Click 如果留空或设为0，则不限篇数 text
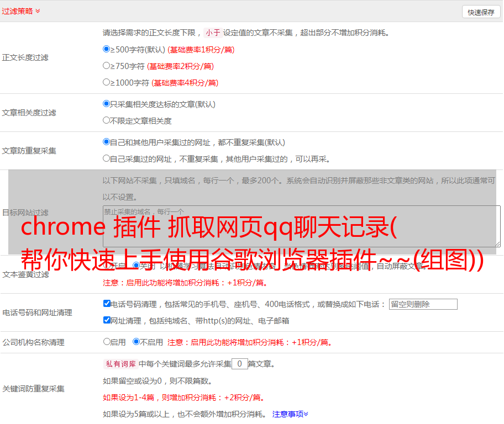 tap(158, 381)
